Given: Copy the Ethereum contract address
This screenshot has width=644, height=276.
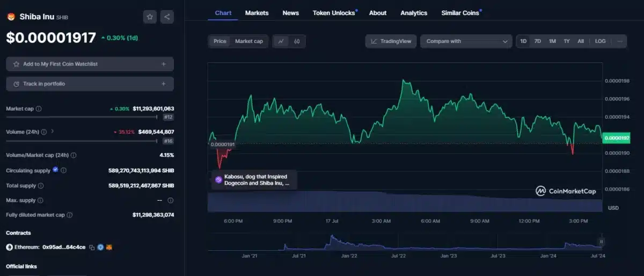Looking at the screenshot, I should pyautogui.click(x=92, y=248).
